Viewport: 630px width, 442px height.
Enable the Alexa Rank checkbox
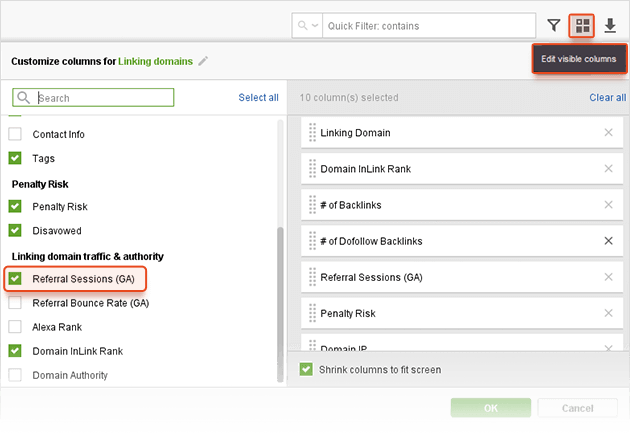click(15, 327)
